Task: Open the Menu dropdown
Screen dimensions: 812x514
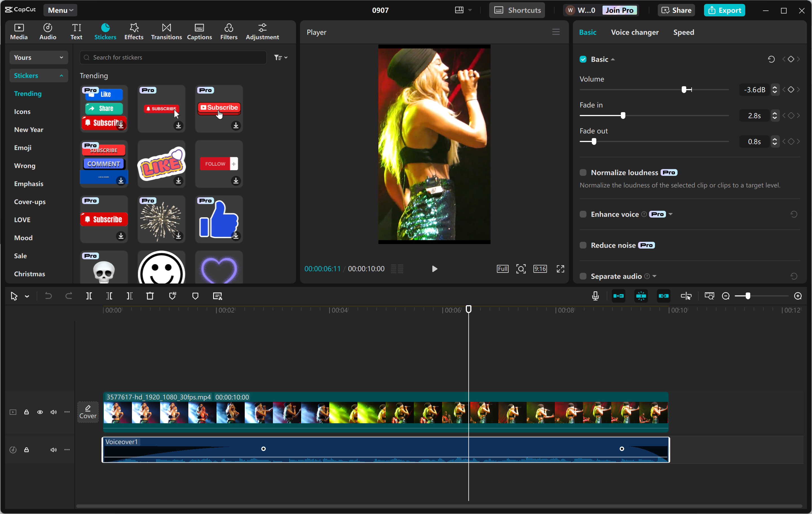Action: [60, 10]
